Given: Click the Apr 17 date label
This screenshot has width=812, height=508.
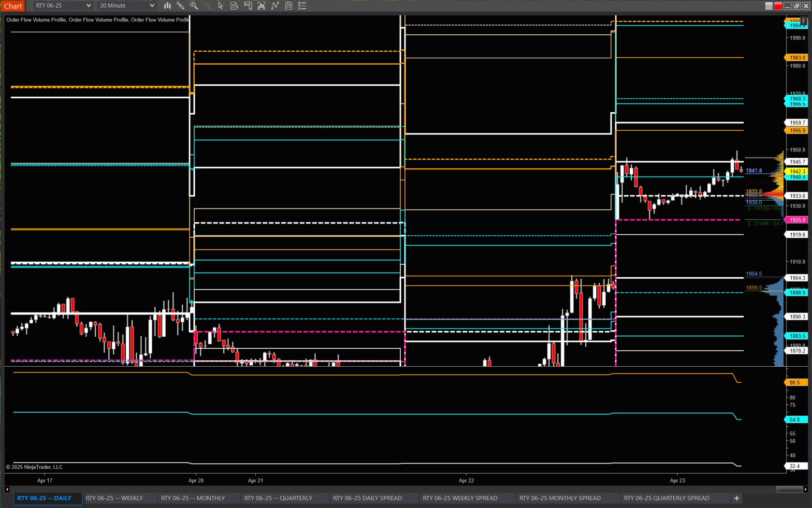Looking at the screenshot, I should pyautogui.click(x=44, y=480).
